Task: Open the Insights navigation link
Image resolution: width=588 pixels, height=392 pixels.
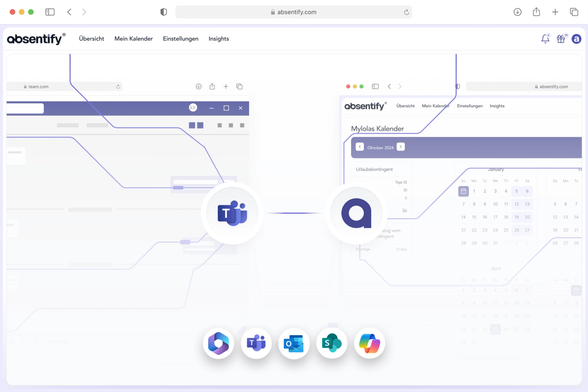Action: (x=219, y=39)
